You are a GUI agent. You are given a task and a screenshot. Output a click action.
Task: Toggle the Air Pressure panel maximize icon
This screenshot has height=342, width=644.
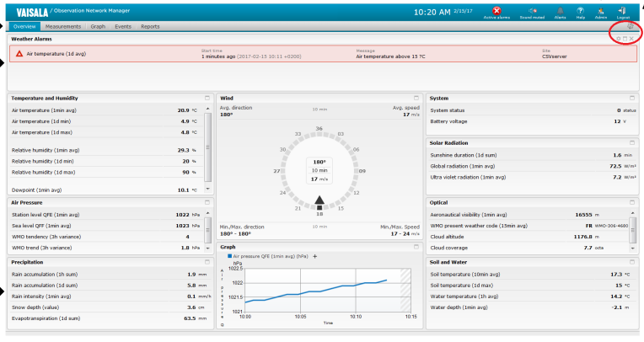pyautogui.click(x=207, y=203)
